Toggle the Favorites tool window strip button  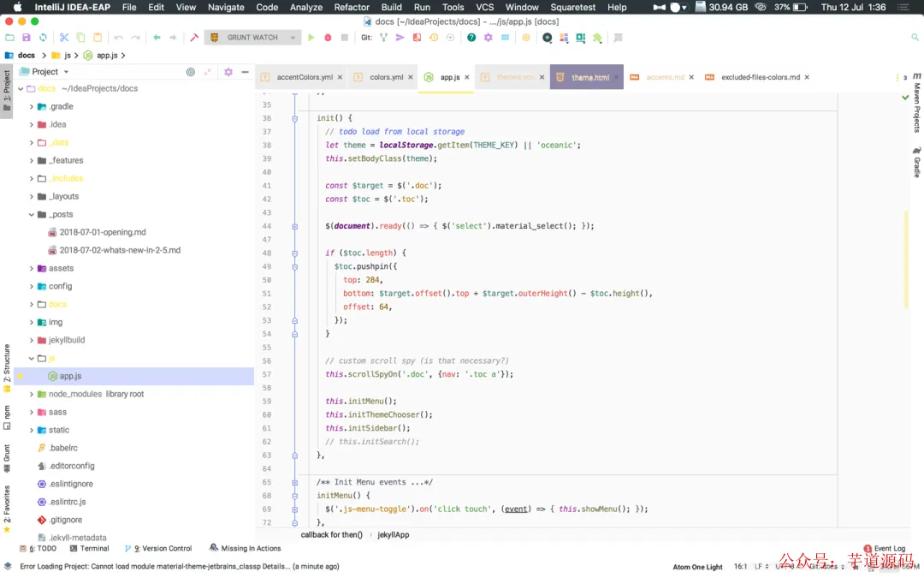click(x=7, y=508)
